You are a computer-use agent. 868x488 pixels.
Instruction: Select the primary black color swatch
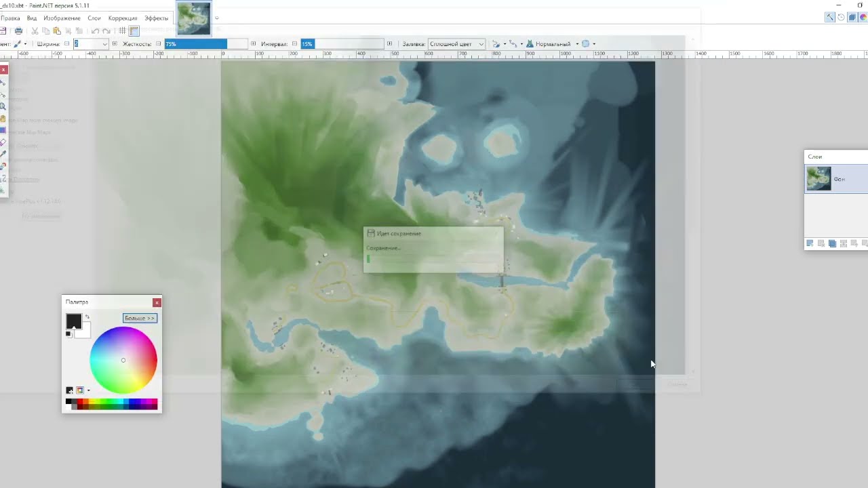pos(74,321)
